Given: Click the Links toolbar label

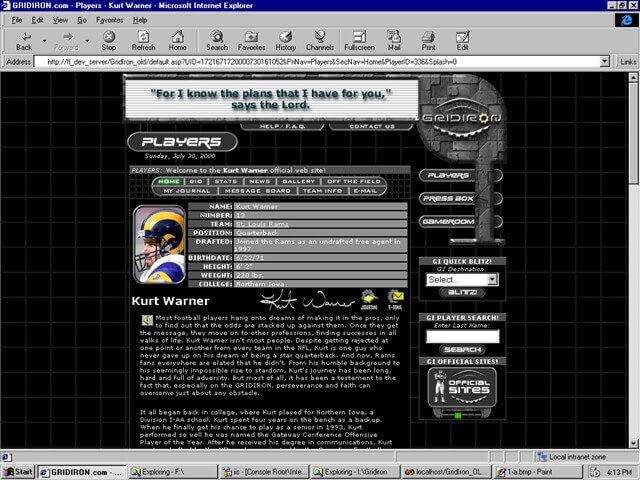Looking at the screenshot, I should (628, 62).
